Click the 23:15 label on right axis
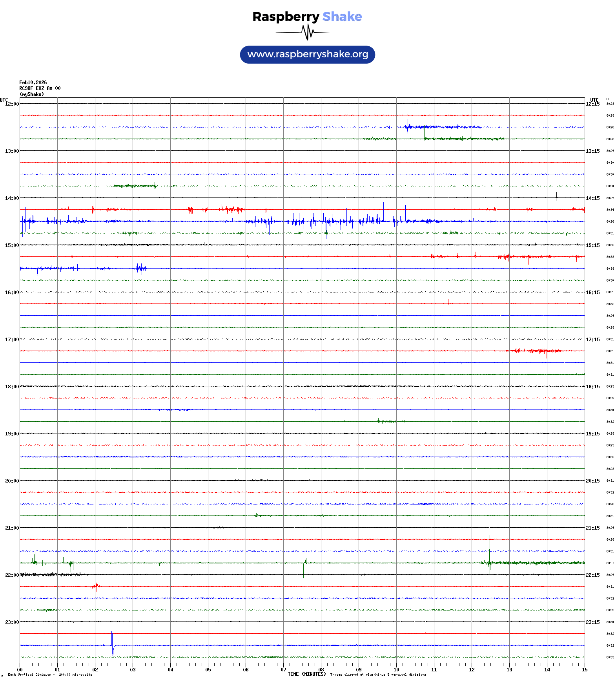 tap(592, 622)
